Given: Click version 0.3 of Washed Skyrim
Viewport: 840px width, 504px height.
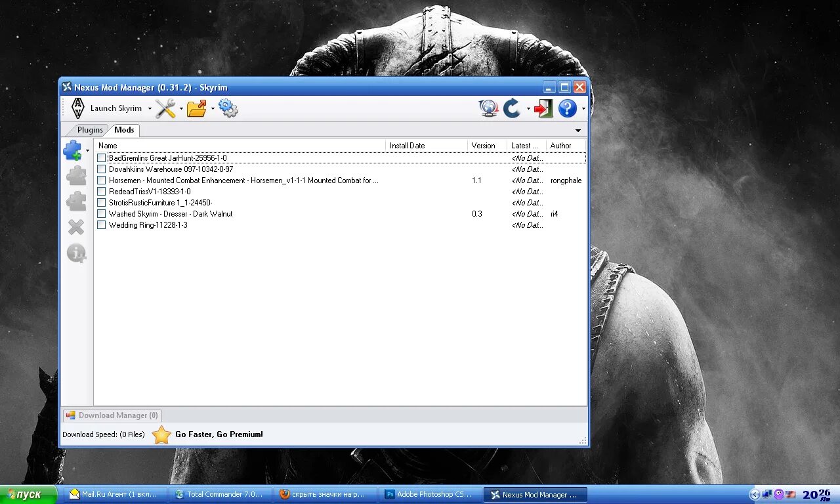Looking at the screenshot, I should [x=477, y=214].
